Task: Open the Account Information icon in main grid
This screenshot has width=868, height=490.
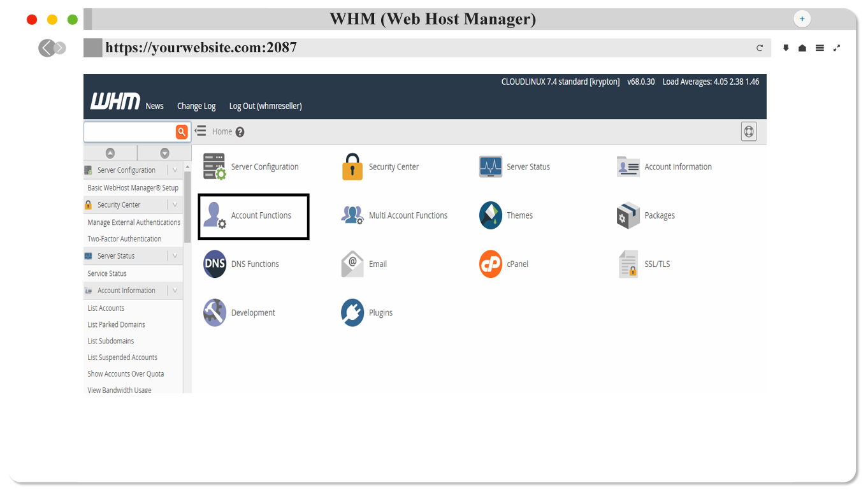Action: click(628, 167)
